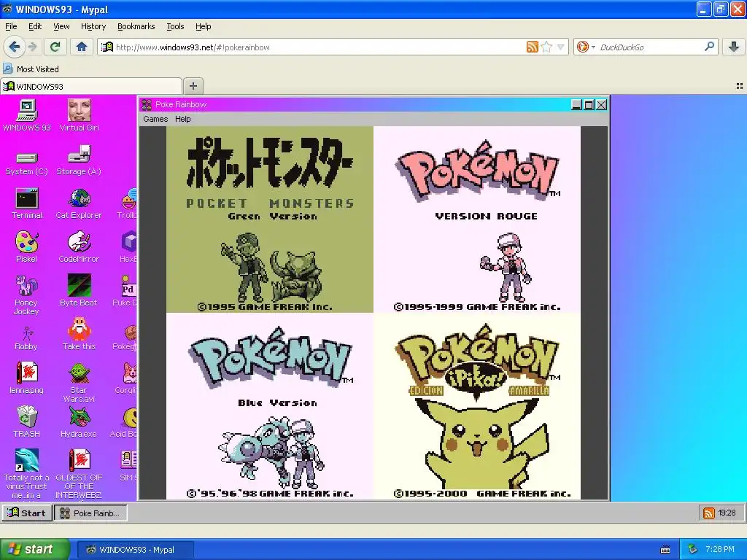The image size is (747, 560).
Task: Open the CodeMirror desktop icon
Action: (79, 247)
